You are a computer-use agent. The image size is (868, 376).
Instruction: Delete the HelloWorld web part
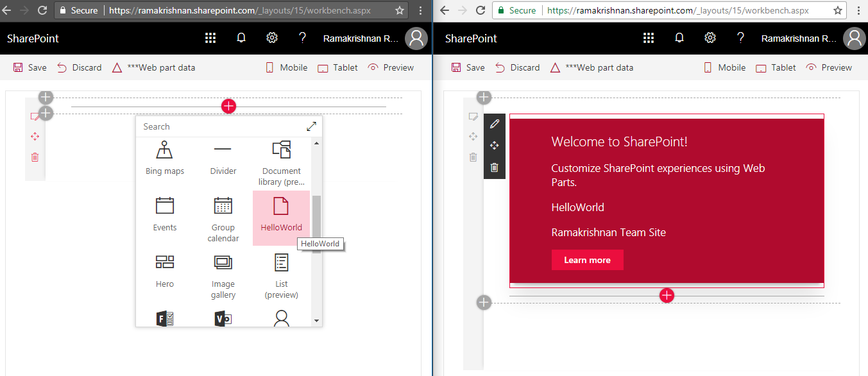point(494,167)
